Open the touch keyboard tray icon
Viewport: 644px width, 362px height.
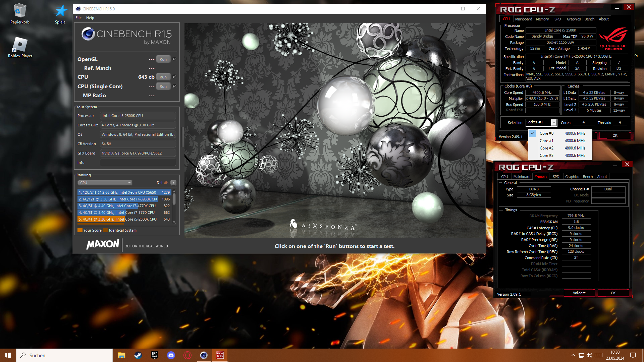tap(598, 355)
